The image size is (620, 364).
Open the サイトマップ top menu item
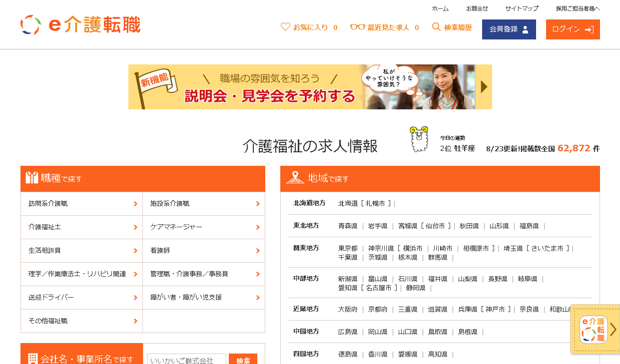[522, 8]
